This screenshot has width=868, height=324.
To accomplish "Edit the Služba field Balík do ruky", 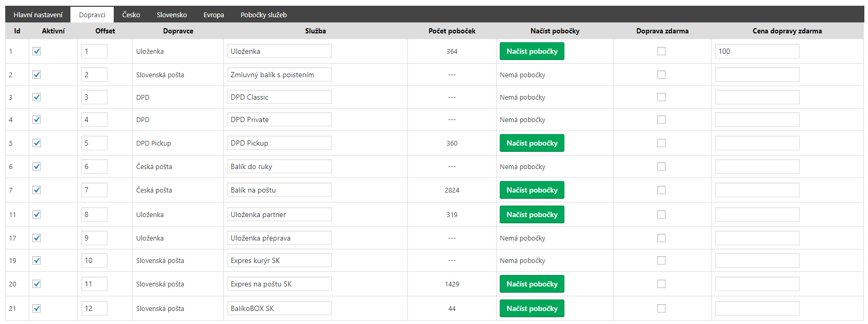I will tap(280, 166).
